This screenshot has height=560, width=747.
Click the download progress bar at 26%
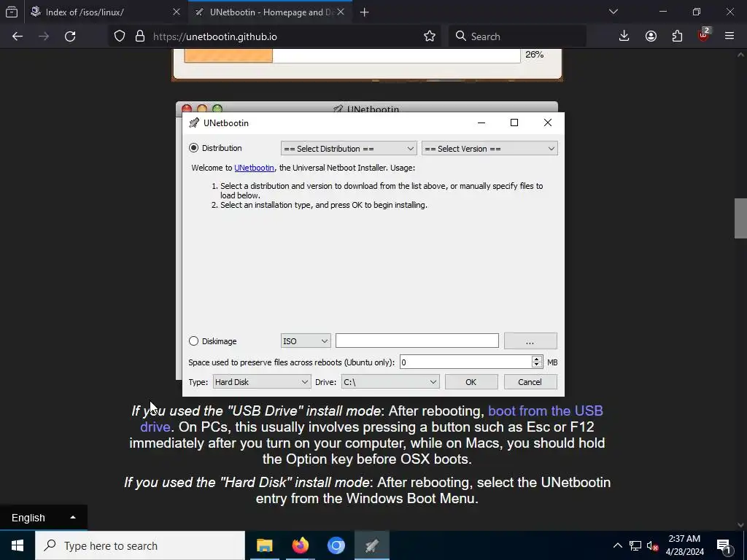(352, 55)
